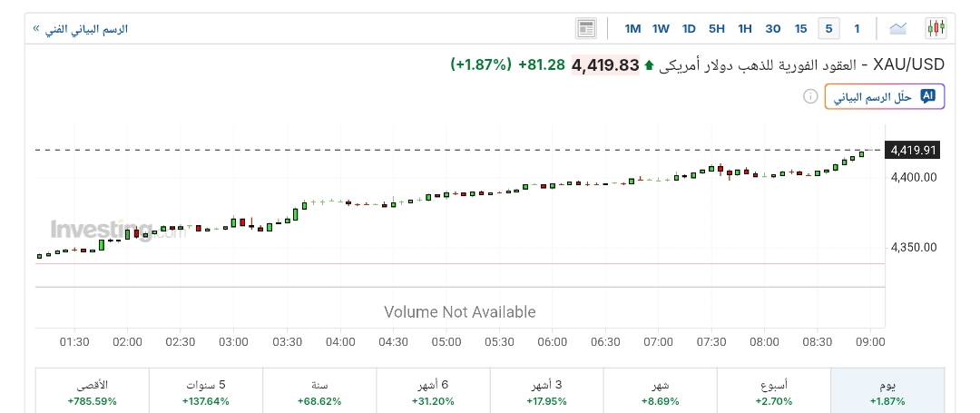Select the 30 minute timeframe
The height and width of the screenshot is (413, 980).
[x=773, y=28]
